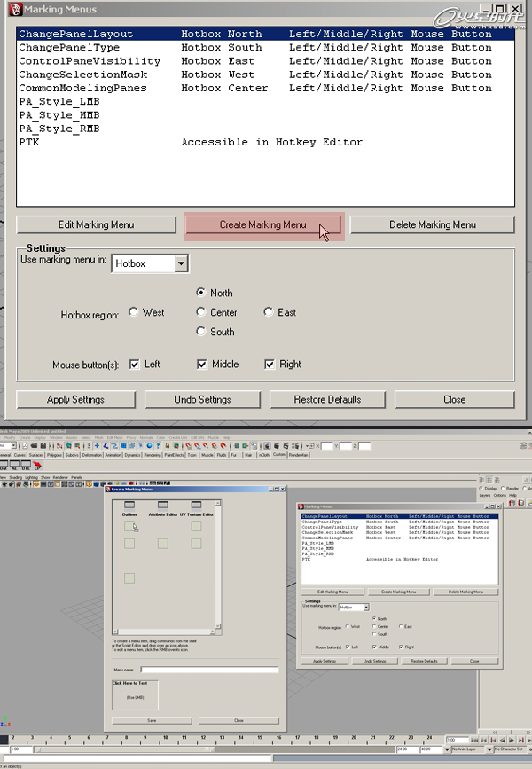Open the No Character Set dropdown

[x=489, y=749]
